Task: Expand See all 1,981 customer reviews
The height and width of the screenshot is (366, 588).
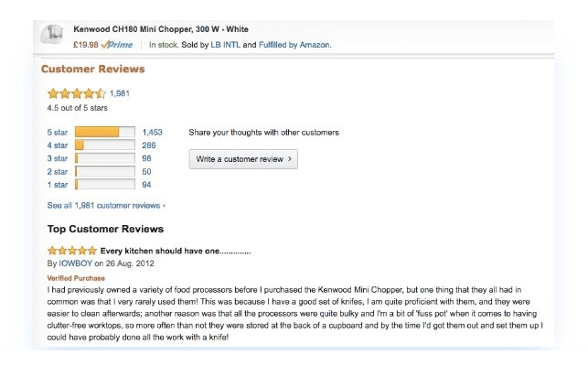Action: pyautogui.click(x=106, y=205)
